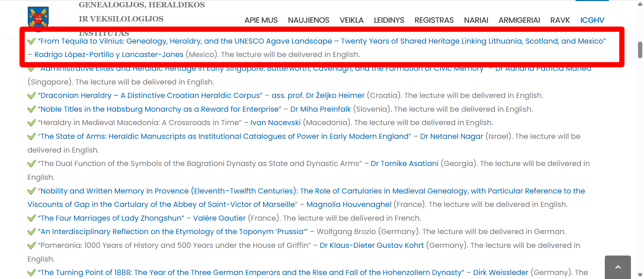Open Dr Željko Heimer's profile link
The width and height of the screenshot is (644, 279).
click(x=318, y=95)
